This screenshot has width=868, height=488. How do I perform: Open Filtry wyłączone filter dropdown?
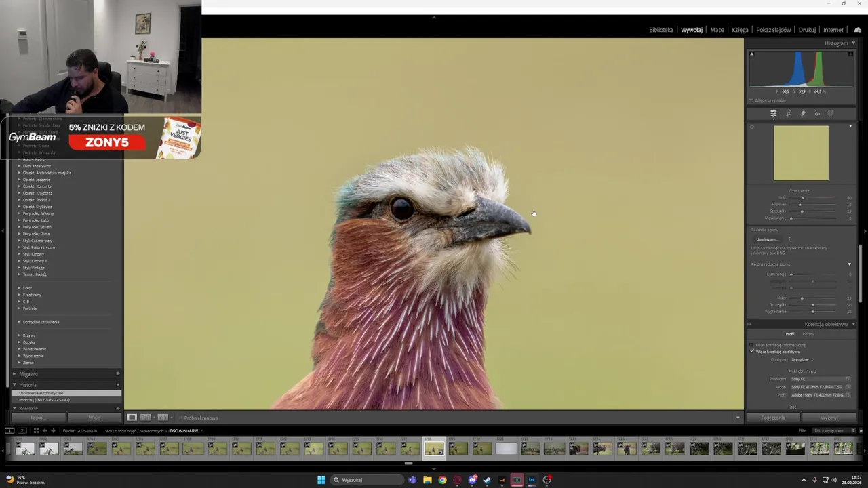click(833, 430)
